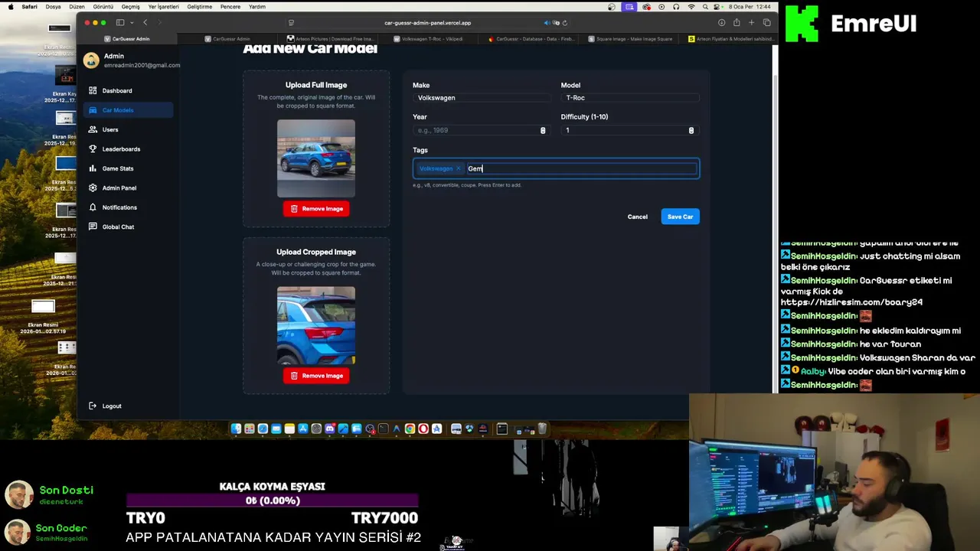The image size is (980, 551).
Task: Open the Dosya menu
Action: 53,7
